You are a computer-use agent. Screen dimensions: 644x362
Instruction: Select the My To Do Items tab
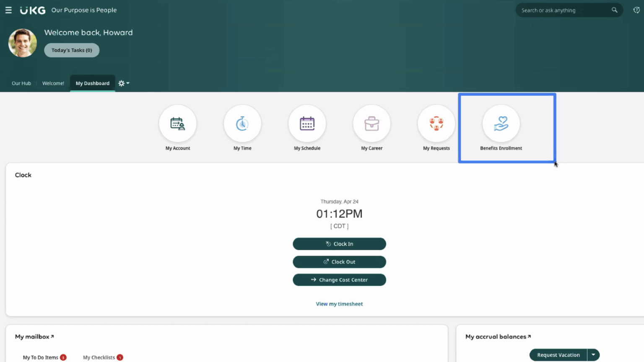pyautogui.click(x=41, y=357)
